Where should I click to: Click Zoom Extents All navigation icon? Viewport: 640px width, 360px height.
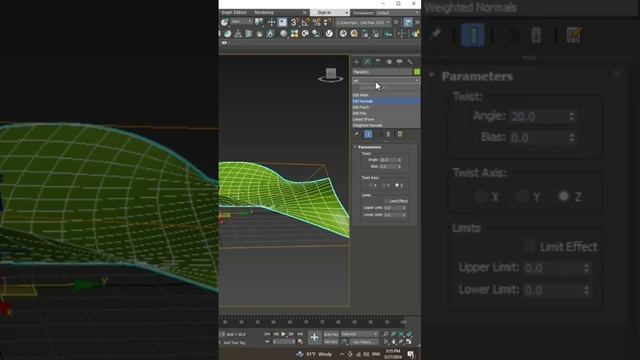tap(409, 334)
